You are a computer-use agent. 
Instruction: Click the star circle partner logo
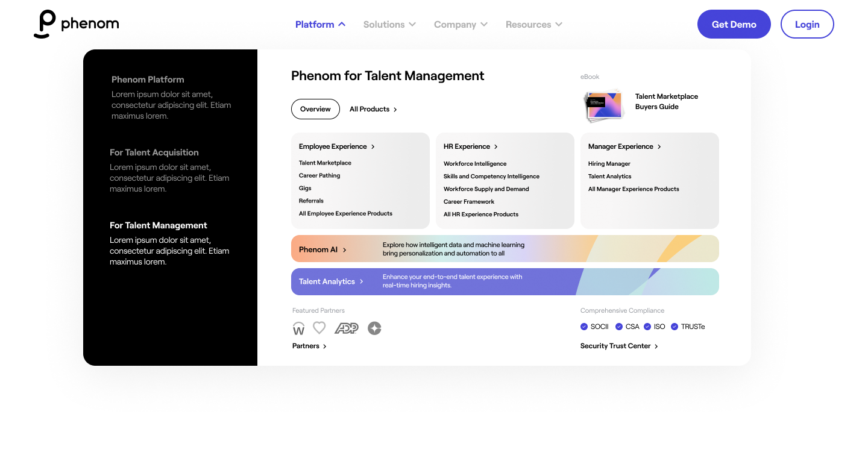(374, 328)
